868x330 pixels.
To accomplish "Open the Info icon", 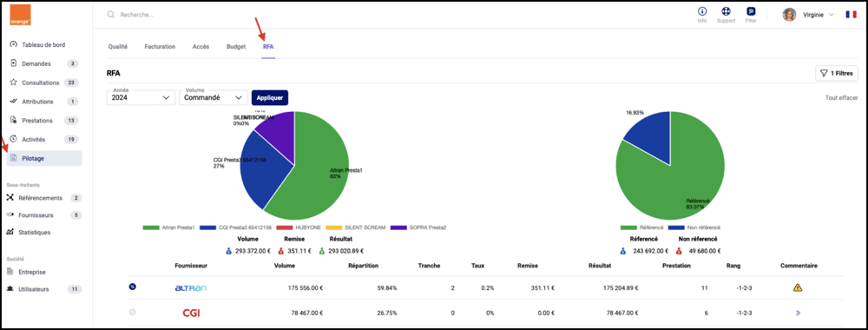I will click(702, 11).
